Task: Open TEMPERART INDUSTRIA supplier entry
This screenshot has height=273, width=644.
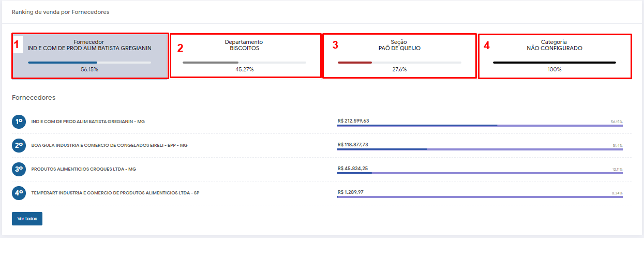Action: click(x=115, y=193)
